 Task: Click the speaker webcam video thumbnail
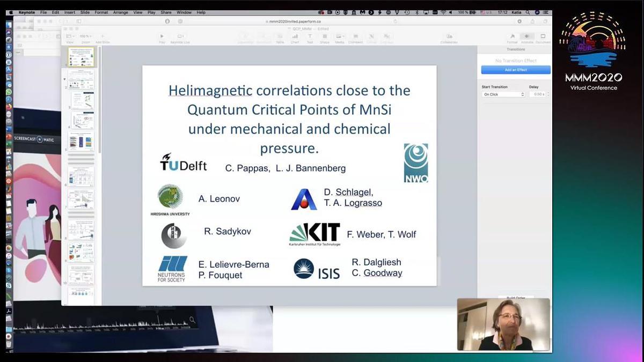(503, 324)
